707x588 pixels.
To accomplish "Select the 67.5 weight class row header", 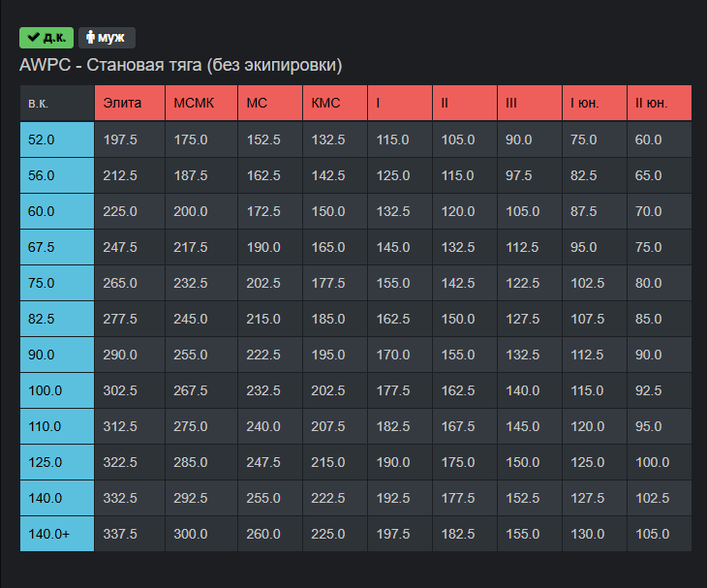I will [57, 247].
